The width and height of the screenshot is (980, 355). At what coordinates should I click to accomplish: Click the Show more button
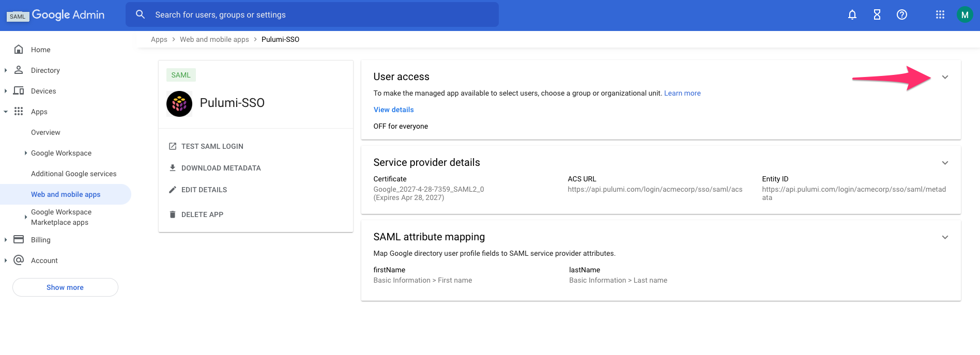pos(65,287)
